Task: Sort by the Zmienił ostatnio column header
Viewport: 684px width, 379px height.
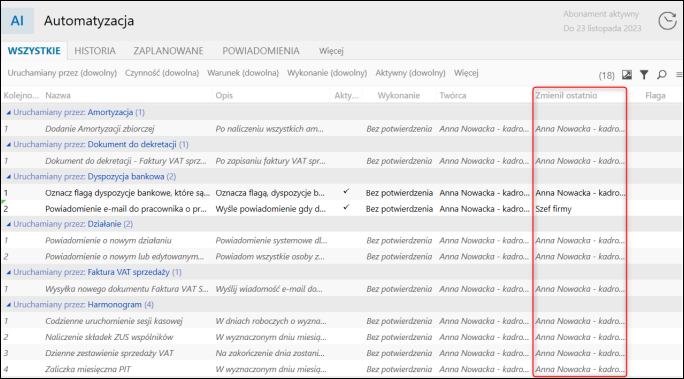Action: (566, 96)
